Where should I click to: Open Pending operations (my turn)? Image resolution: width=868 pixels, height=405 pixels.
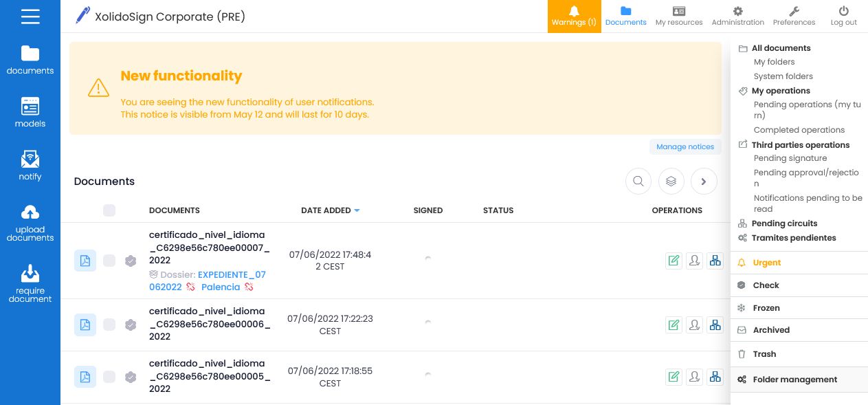click(x=807, y=110)
